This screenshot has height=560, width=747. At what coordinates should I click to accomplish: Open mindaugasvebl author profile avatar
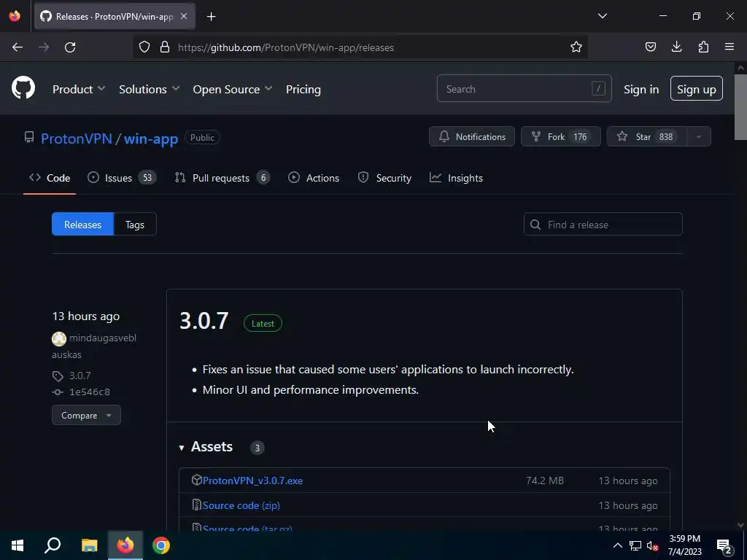point(59,338)
